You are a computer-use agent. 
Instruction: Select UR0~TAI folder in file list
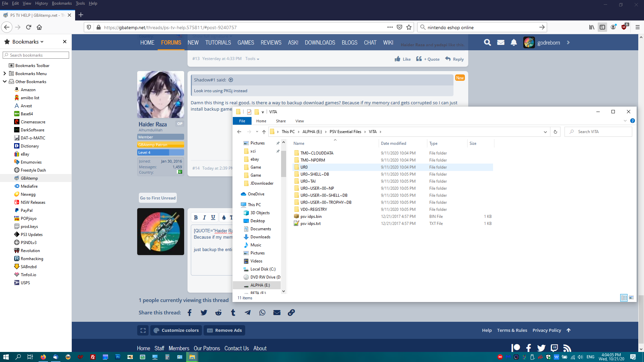[393, 181]
